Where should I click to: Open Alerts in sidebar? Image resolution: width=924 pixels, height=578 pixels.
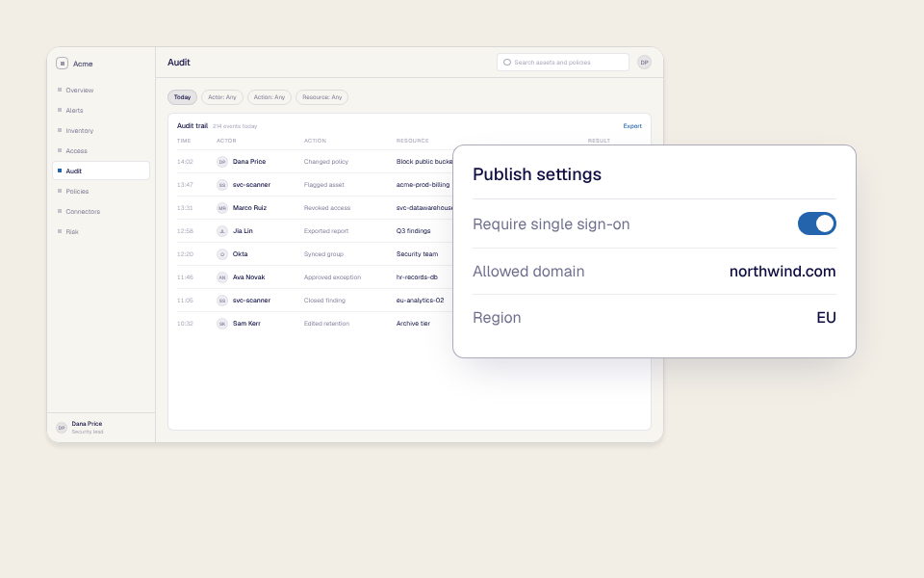pyautogui.click(x=101, y=110)
